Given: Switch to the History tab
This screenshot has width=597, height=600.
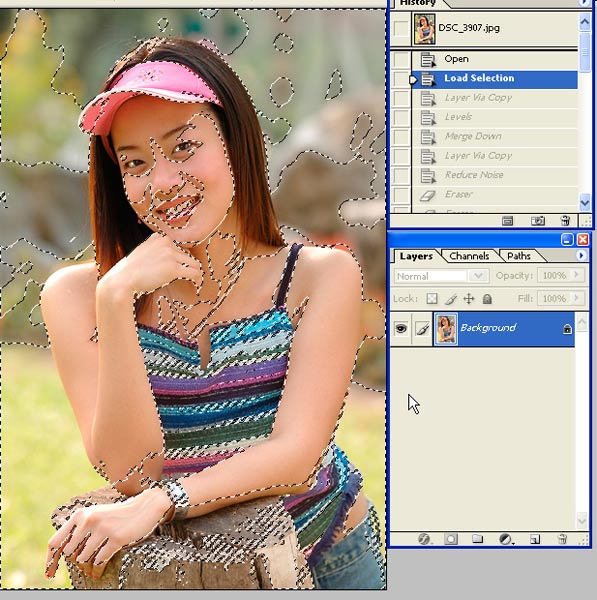Looking at the screenshot, I should pyautogui.click(x=418, y=3).
